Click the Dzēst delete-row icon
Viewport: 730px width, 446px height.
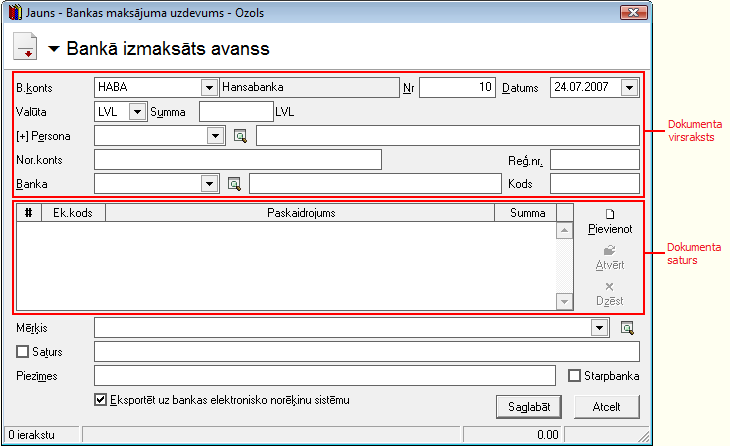609,286
